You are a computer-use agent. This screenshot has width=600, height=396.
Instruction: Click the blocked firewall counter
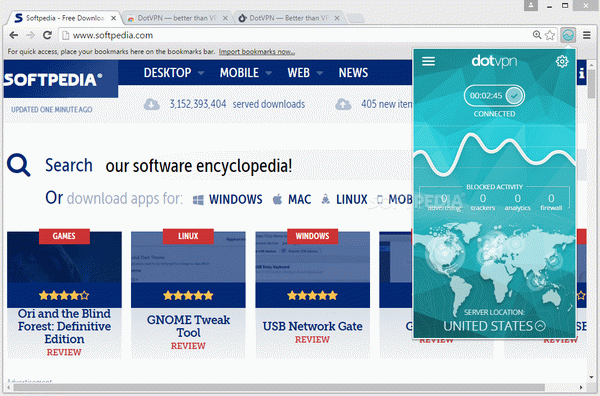coord(551,202)
